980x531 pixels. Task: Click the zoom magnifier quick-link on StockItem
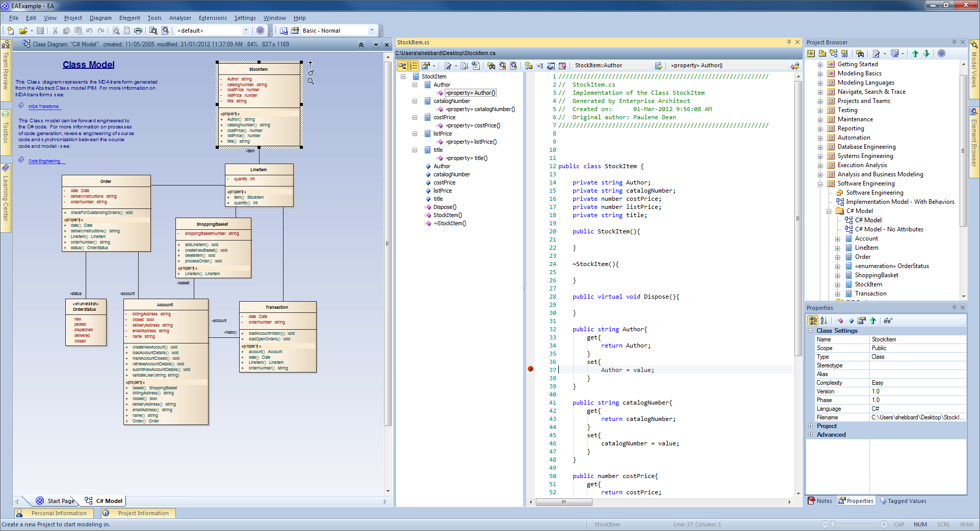pos(311,82)
